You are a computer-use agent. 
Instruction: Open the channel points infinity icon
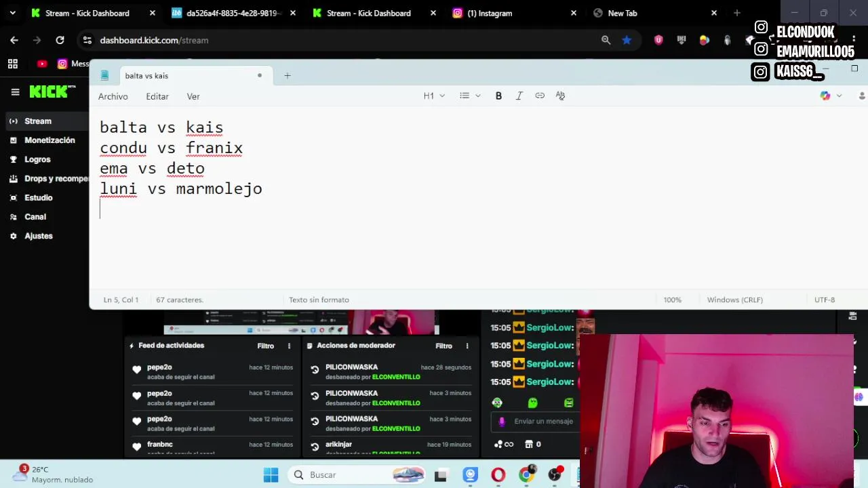click(x=504, y=445)
